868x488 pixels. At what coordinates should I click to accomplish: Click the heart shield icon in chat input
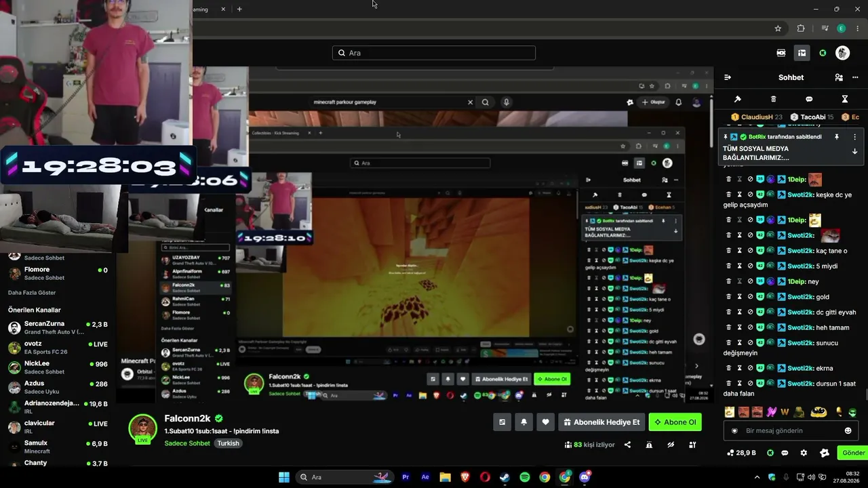pyautogui.click(x=734, y=430)
